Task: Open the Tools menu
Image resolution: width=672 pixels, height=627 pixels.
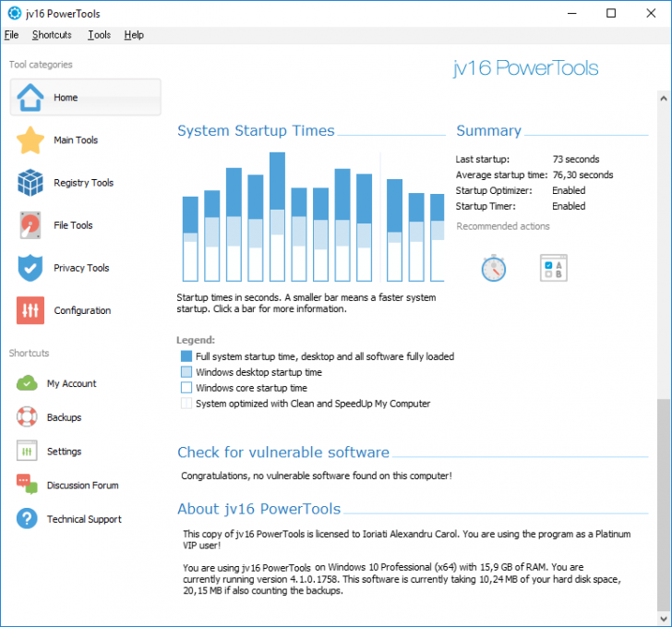Action: click(x=99, y=35)
